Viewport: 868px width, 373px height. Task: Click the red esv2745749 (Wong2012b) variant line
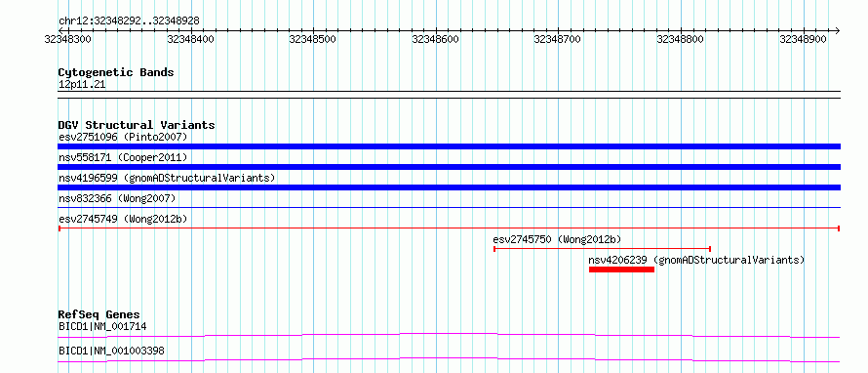(x=449, y=228)
